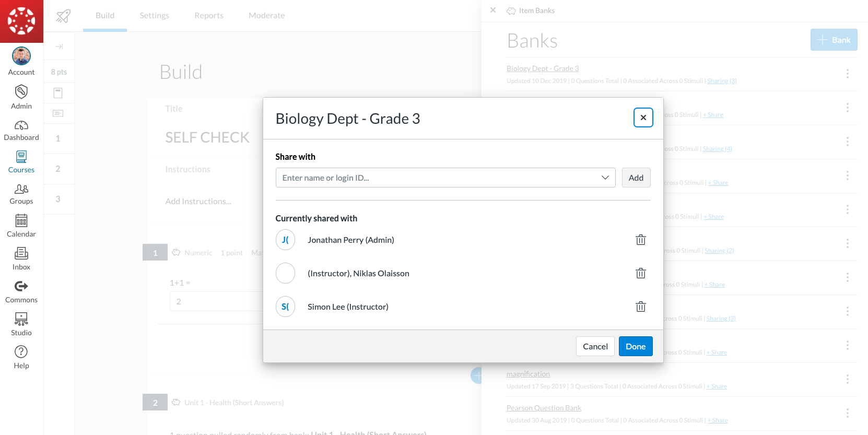Open Groups in global navigation
This screenshot has height=435, width=868.
[x=21, y=194]
